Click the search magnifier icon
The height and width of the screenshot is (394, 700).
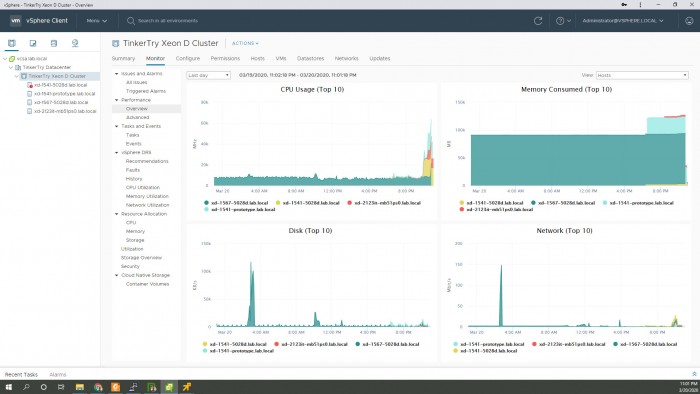(x=131, y=21)
